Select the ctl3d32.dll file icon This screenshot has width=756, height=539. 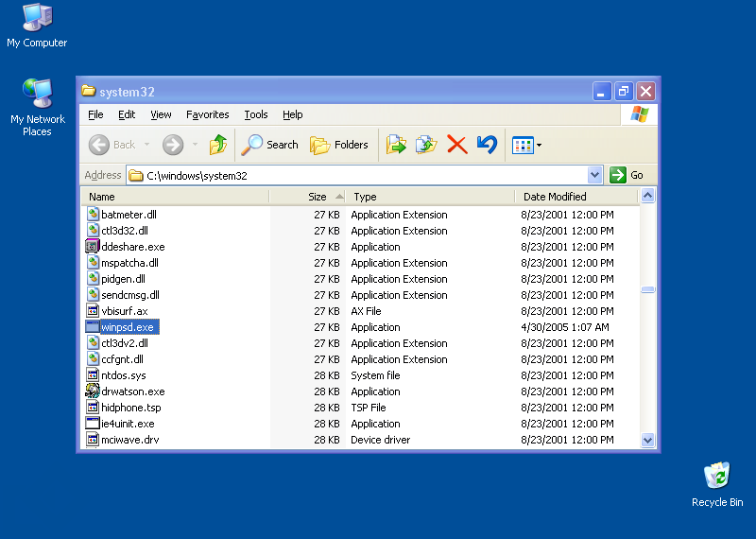(x=93, y=230)
